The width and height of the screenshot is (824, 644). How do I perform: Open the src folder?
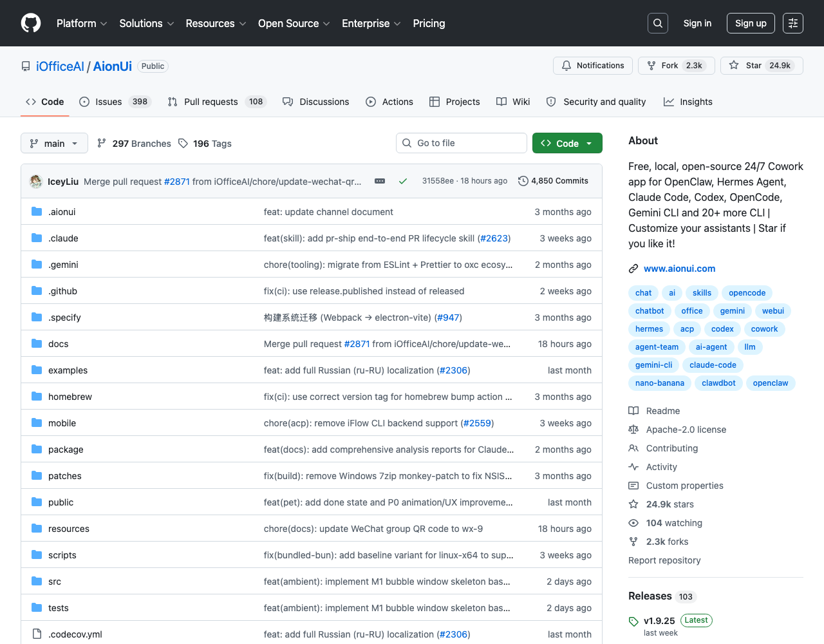pyautogui.click(x=55, y=582)
